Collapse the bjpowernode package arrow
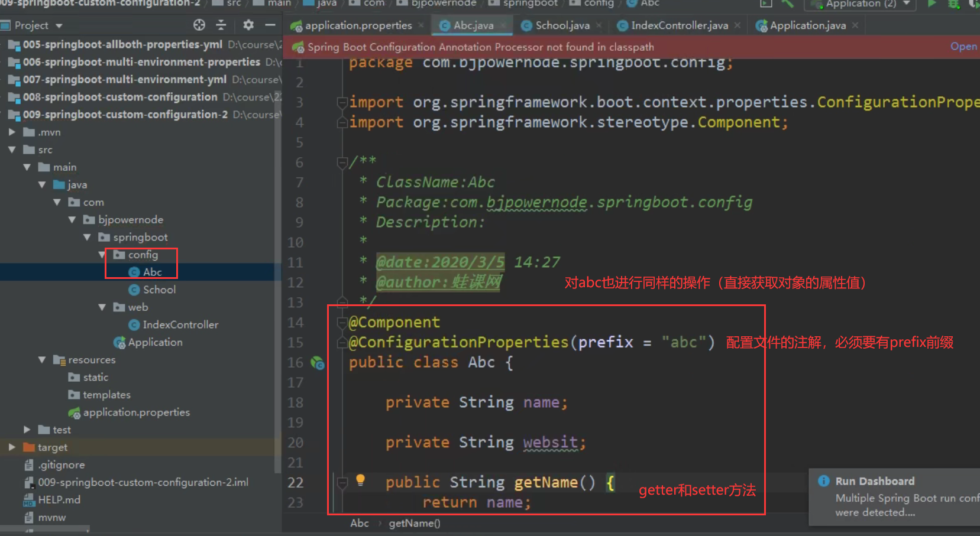 (x=72, y=220)
